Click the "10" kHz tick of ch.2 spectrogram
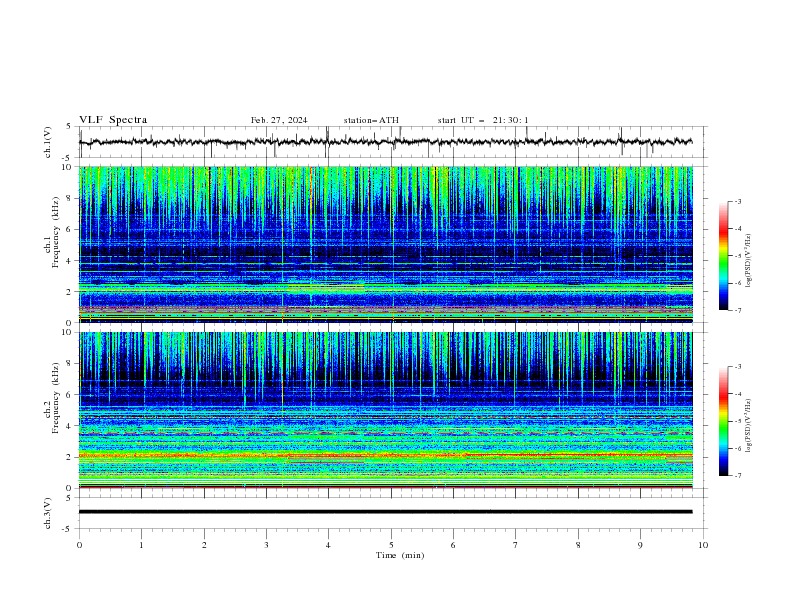The height and width of the screenshot is (612, 792). (x=68, y=332)
